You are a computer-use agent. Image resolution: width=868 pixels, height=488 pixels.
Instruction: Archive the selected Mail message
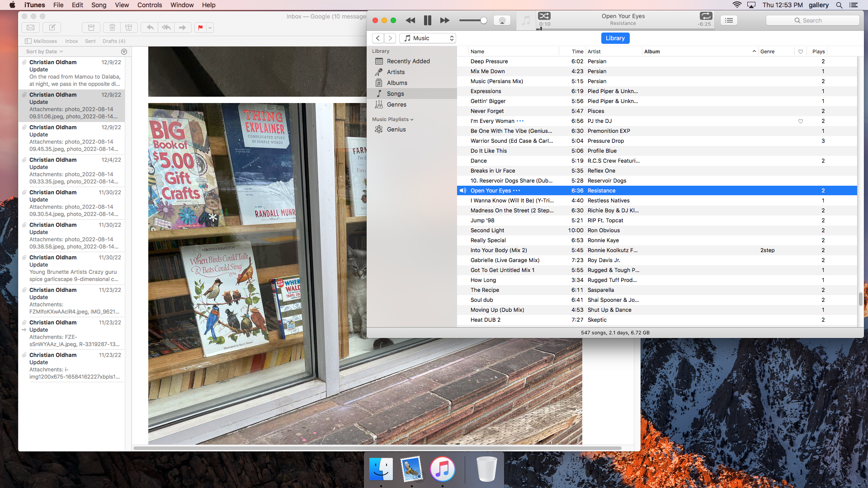(x=91, y=28)
